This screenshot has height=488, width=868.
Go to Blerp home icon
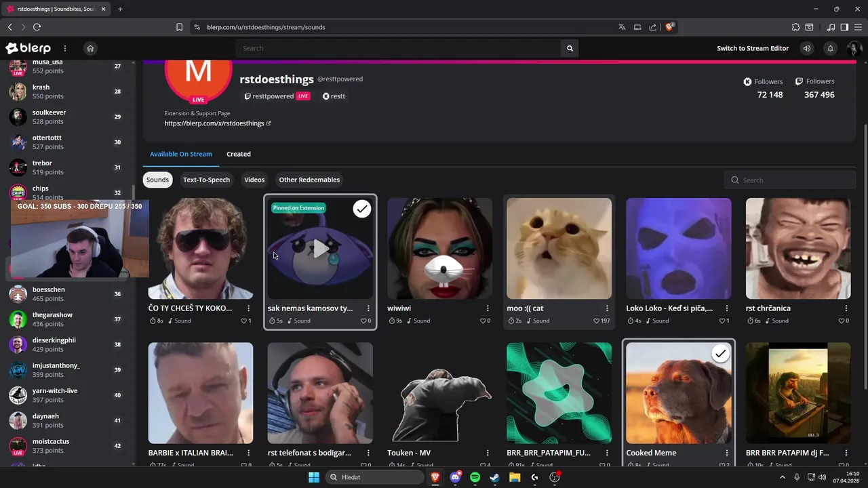90,48
